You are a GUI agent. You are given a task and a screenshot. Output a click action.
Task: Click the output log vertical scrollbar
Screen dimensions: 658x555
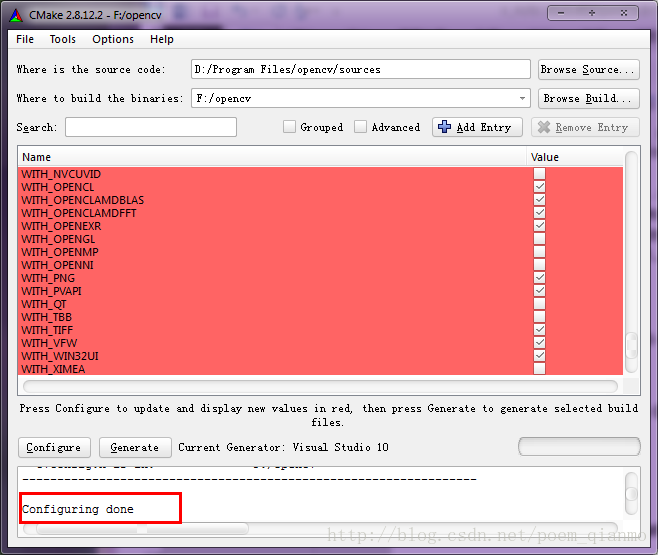[632, 493]
